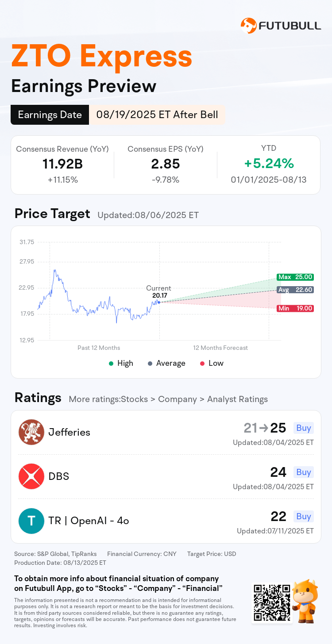This screenshot has width=332, height=644.
Task: Select the Earnings Date label tab
Action: click(x=50, y=115)
